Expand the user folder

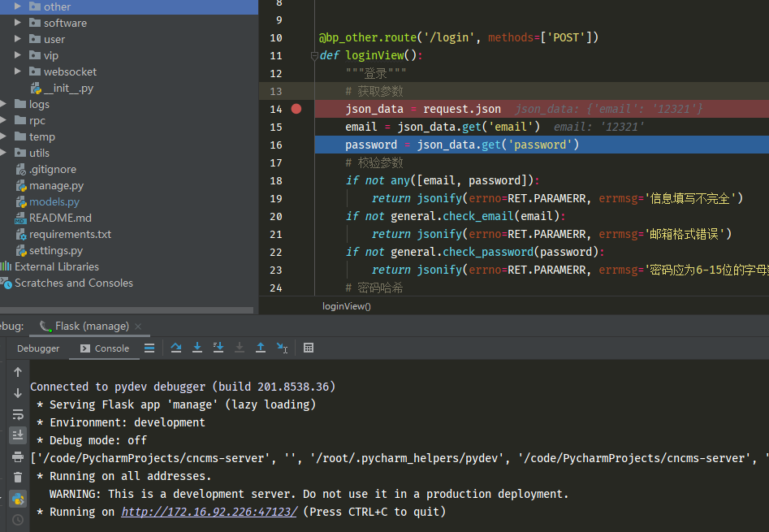tap(18, 39)
